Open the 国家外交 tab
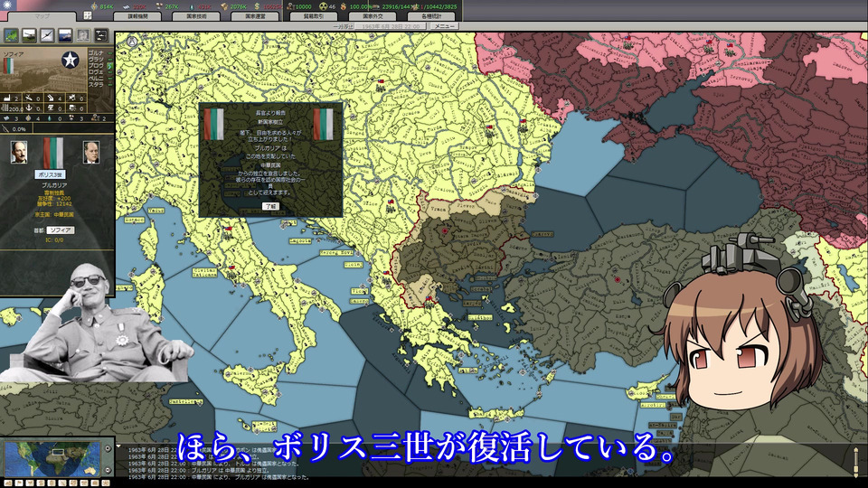The image size is (868, 488). coord(372,16)
